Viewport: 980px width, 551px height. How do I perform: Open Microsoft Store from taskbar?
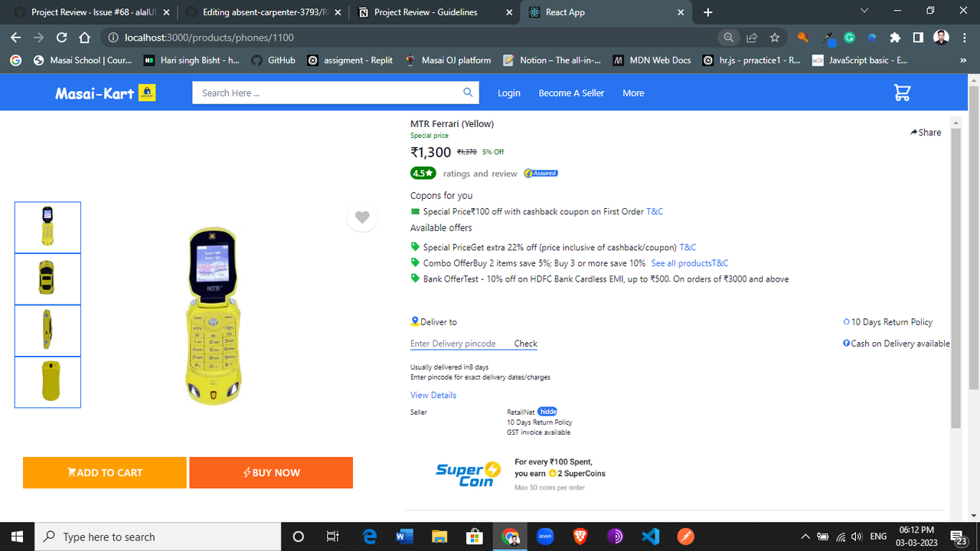(475, 536)
